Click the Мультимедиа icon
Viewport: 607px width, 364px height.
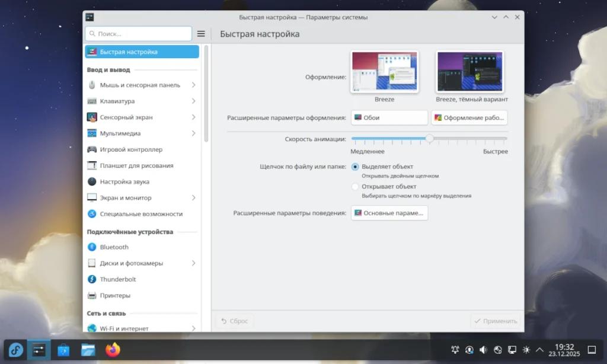tap(92, 133)
